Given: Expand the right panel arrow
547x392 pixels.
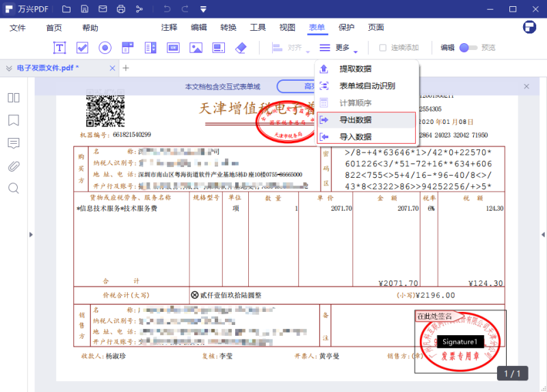Looking at the screenshot, I should point(543,235).
